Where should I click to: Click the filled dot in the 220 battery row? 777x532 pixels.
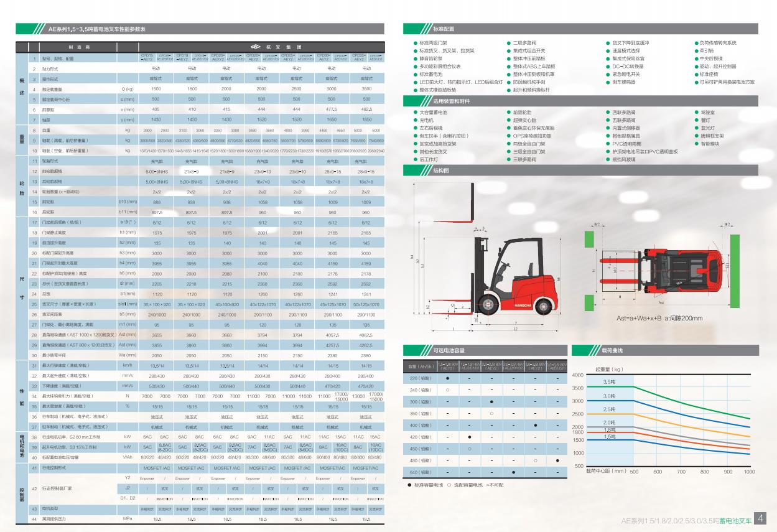pos(447,378)
